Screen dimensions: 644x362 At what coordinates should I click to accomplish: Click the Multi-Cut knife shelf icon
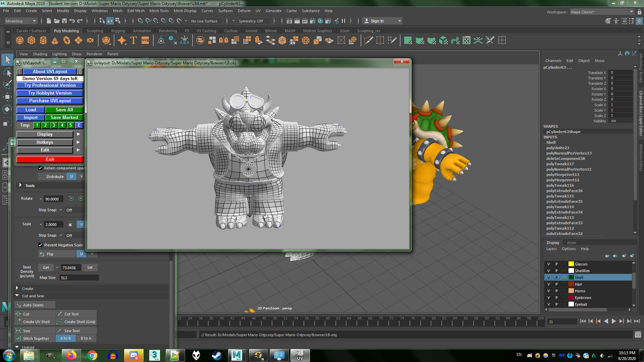(368, 41)
